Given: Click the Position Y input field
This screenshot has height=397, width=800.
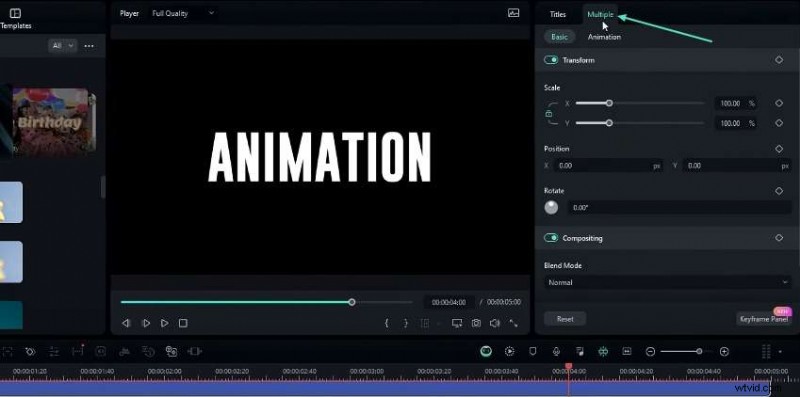Looking at the screenshot, I should tap(737, 166).
